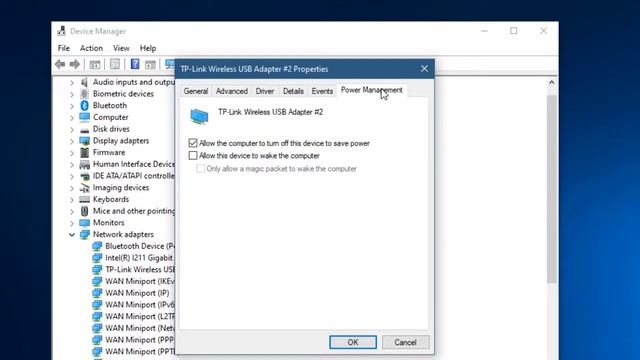Select the Firmware category icon
The height and width of the screenshot is (360, 640).
point(84,152)
